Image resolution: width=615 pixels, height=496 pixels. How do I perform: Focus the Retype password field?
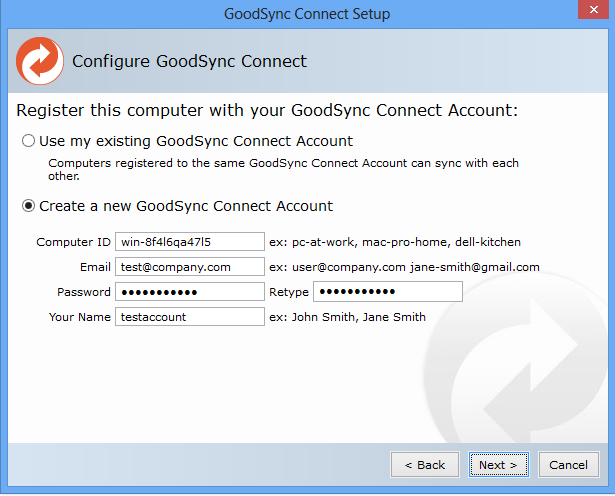point(387,292)
